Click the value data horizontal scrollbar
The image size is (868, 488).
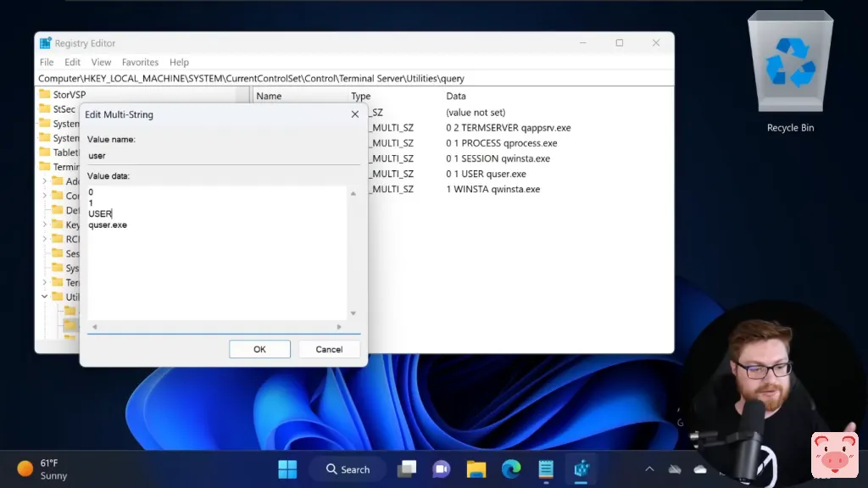(x=217, y=327)
